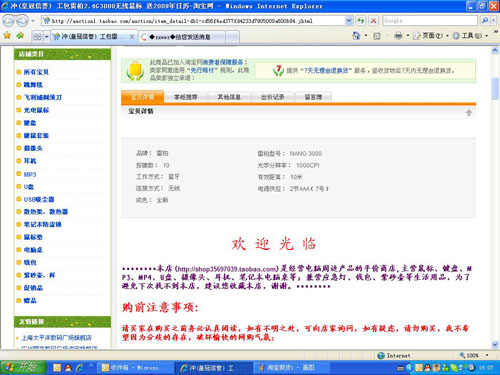Switch to the 掌柜推荐 tab
This screenshot has height=375, width=500.
(x=186, y=97)
